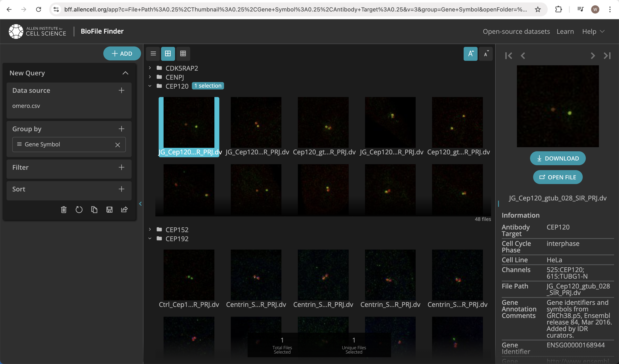Click the Gene Symbol group chip
The image size is (619, 364).
69,145
